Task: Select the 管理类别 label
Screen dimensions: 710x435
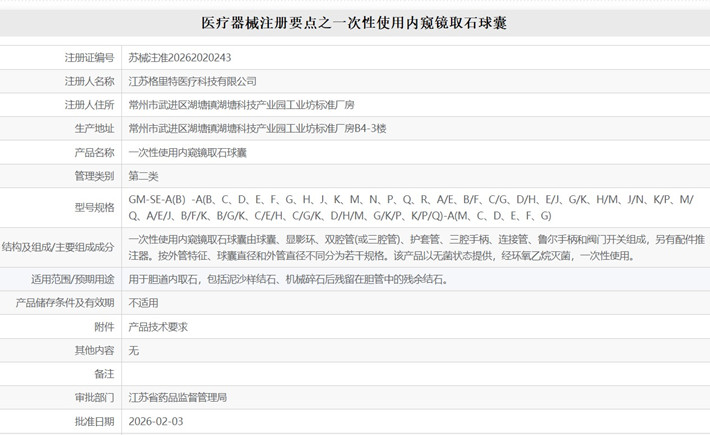Action: (x=94, y=176)
